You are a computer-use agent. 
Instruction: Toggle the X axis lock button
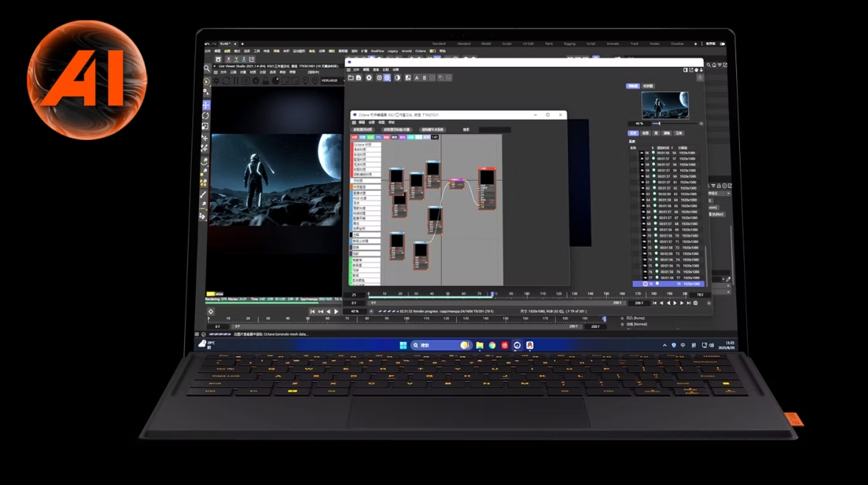[228, 59]
